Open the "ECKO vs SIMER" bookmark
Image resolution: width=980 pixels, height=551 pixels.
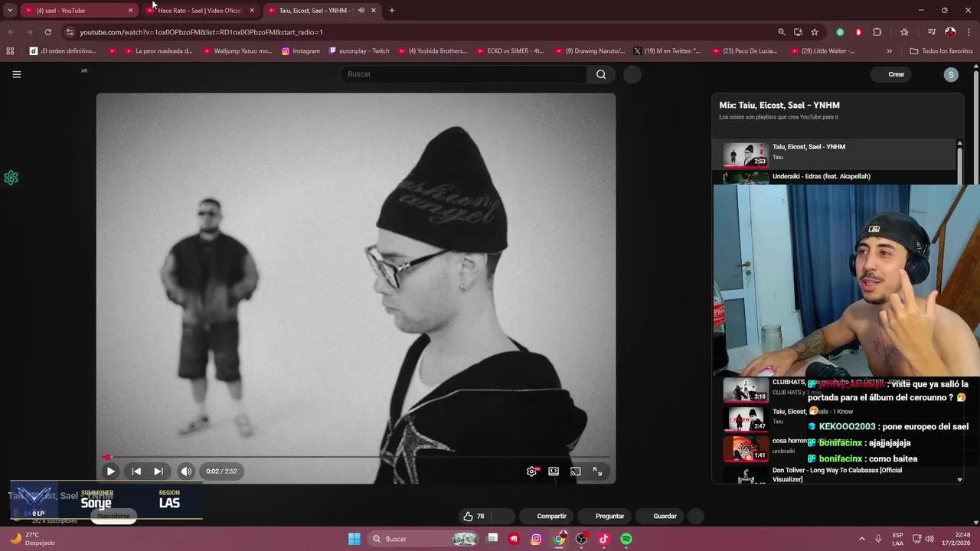click(510, 51)
